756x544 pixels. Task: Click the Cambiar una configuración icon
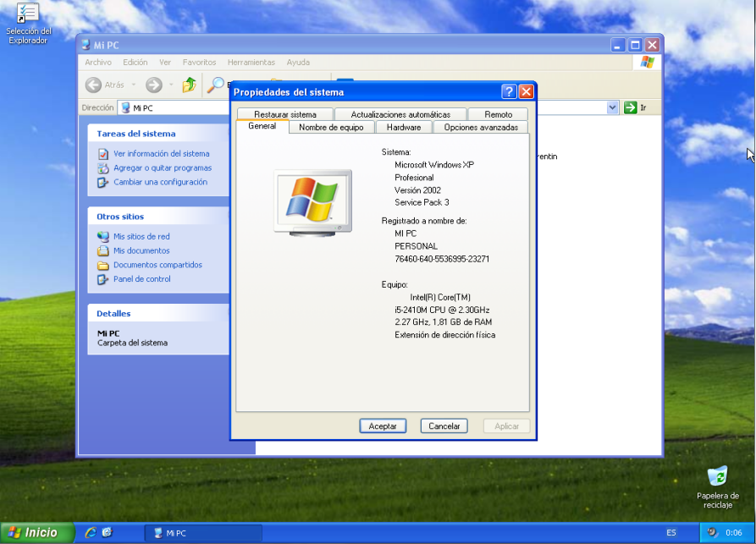[103, 182]
